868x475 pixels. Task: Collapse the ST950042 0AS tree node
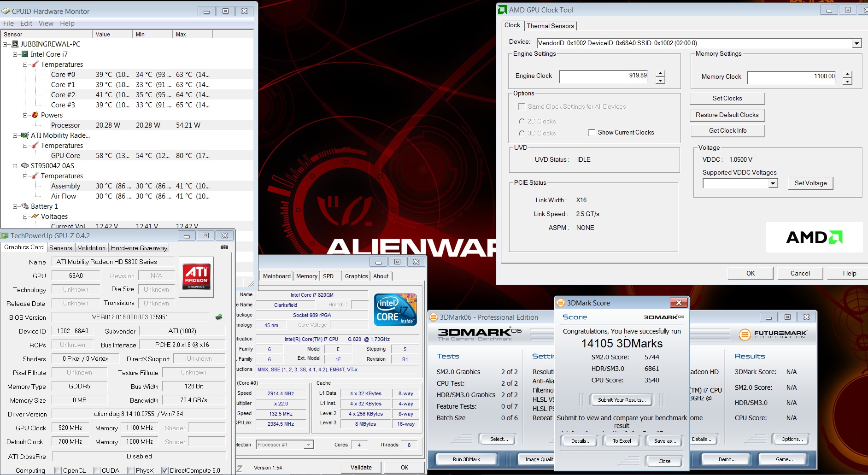15,166
